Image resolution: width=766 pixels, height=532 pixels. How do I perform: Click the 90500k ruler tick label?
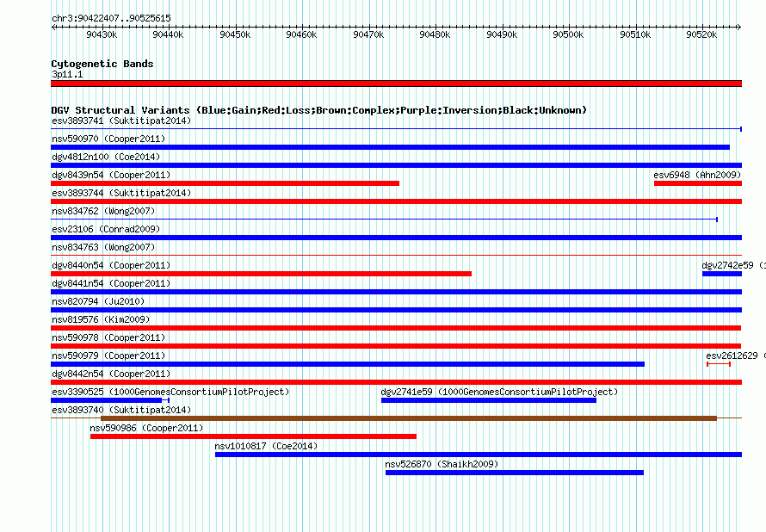pos(568,34)
